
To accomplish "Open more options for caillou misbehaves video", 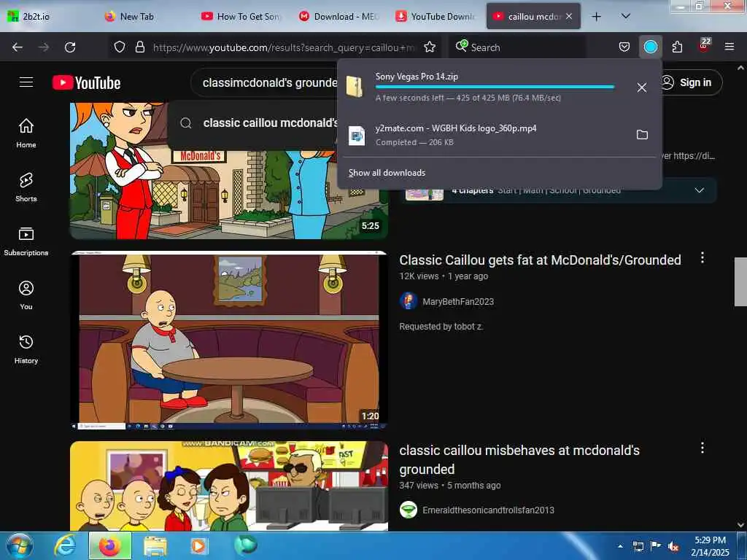I will 702,448.
